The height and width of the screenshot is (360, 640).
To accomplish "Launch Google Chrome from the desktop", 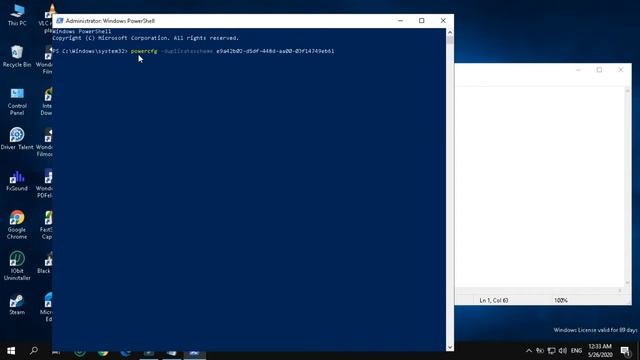I will coord(17,224).
